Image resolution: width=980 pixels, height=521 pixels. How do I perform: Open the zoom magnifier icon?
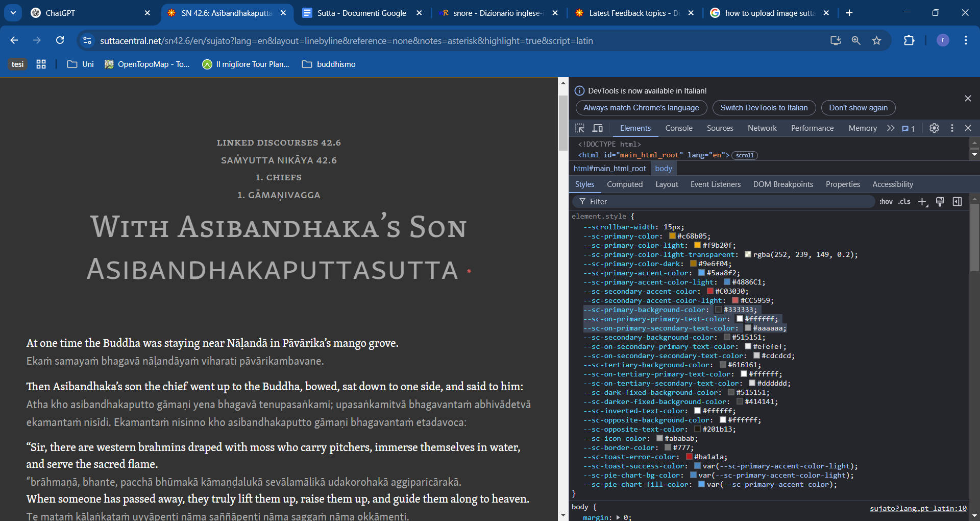coord(856,40)
